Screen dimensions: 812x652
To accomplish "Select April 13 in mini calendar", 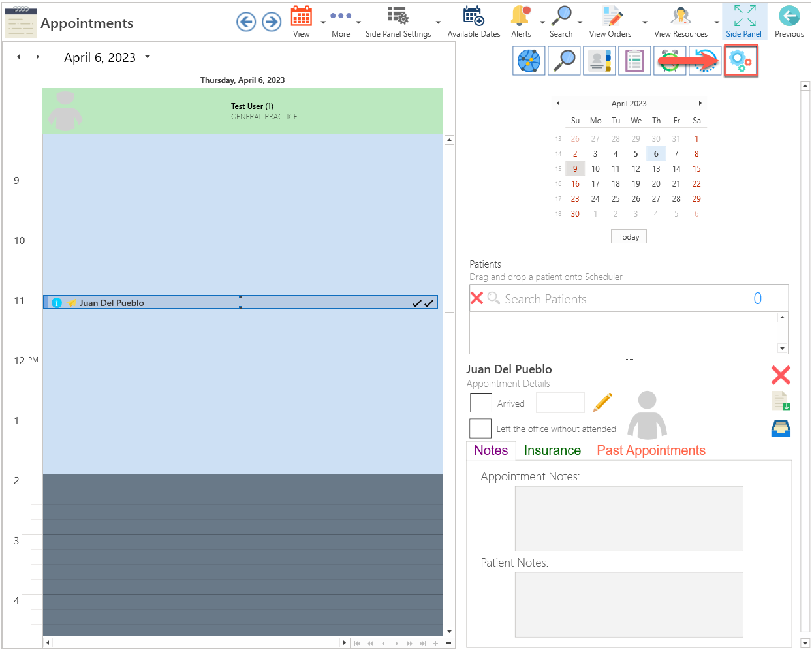I will pyautogui.click(x=656, y=168).
